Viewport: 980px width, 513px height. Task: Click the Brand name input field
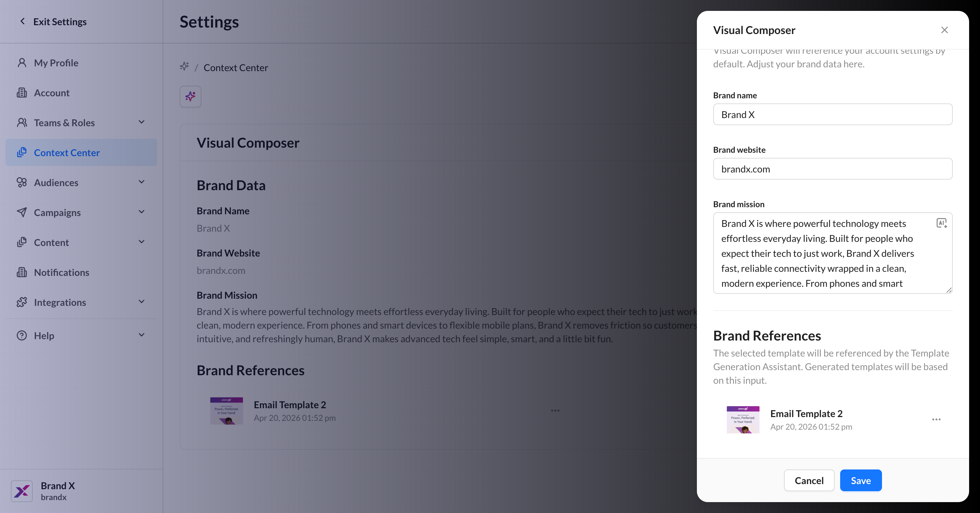coord(832,114)
